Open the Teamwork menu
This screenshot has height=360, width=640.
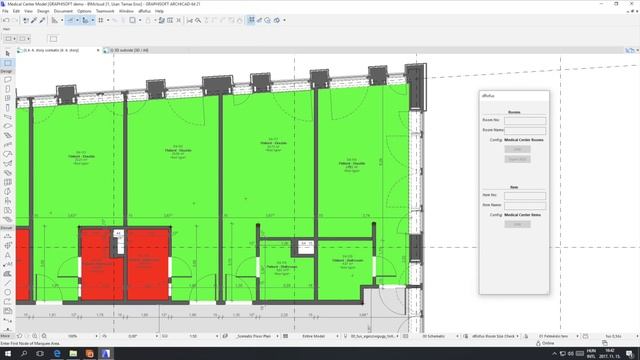(x=105, y=11)
